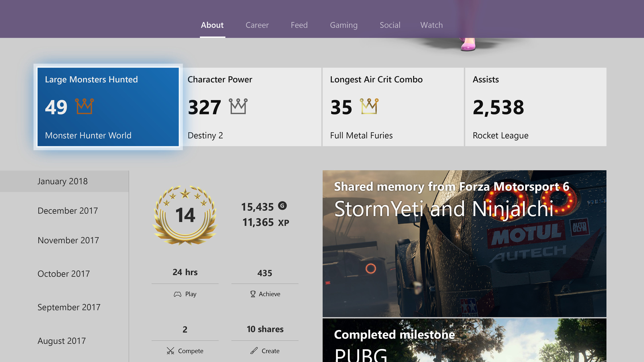
Task: Select the Character Power Destiny 2 card
Action: (251, 107)
